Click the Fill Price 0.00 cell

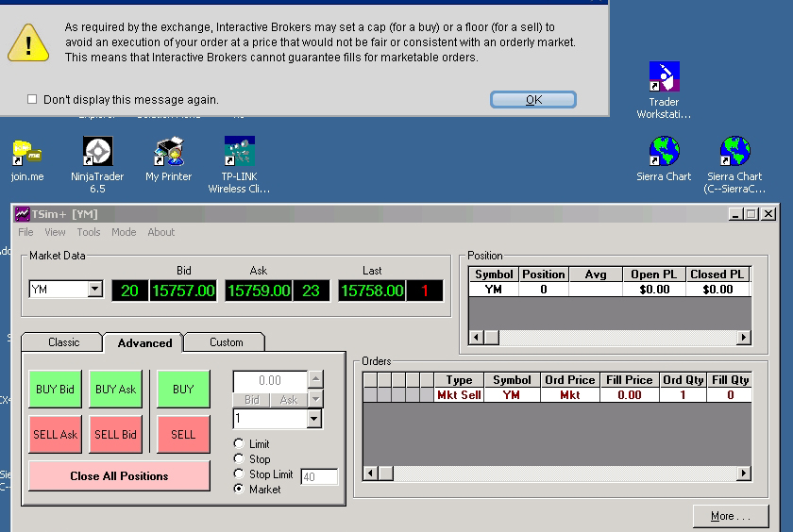pyautogui.click(x=629, y=395)
